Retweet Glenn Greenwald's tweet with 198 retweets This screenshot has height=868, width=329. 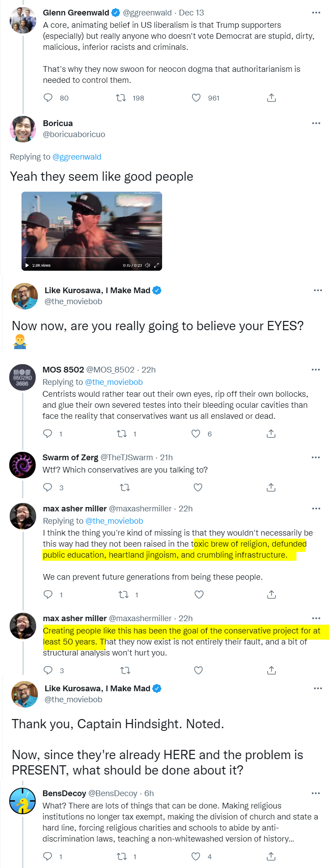(x=121, y=98)
